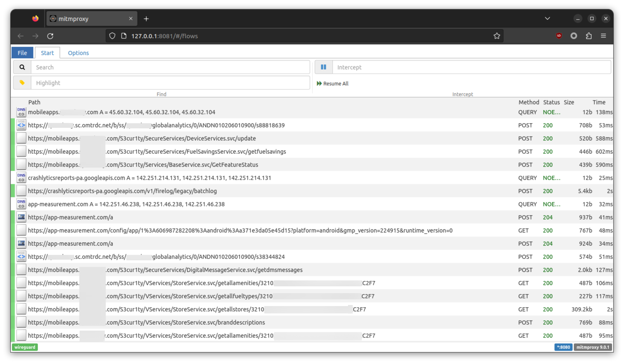Open Firefox hamburger application menu

click(603, 36)
